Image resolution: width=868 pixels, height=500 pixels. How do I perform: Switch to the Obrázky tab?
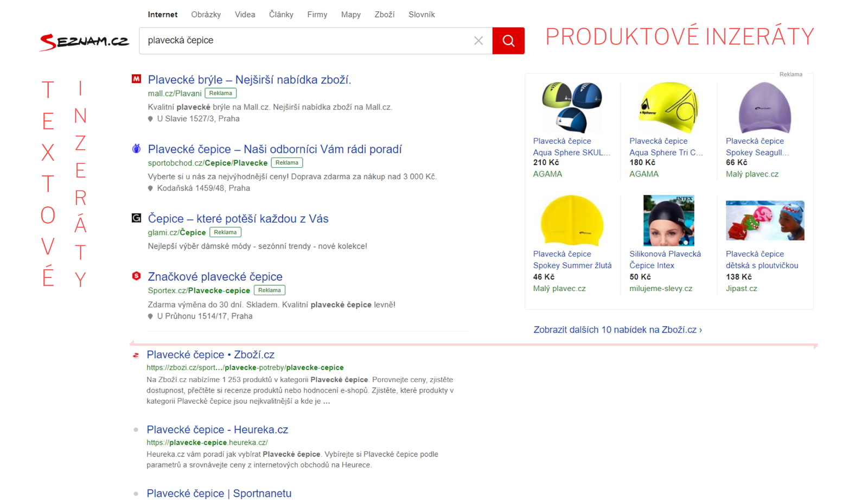tap(206, 15)
